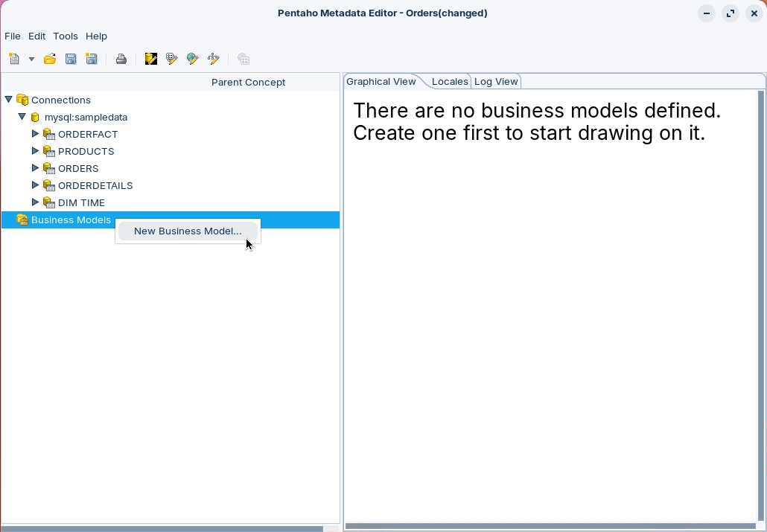767x532 pixels.
Task: Click the Save floppy disk icon
Action: pyautogui.click(x=71, y=59)
